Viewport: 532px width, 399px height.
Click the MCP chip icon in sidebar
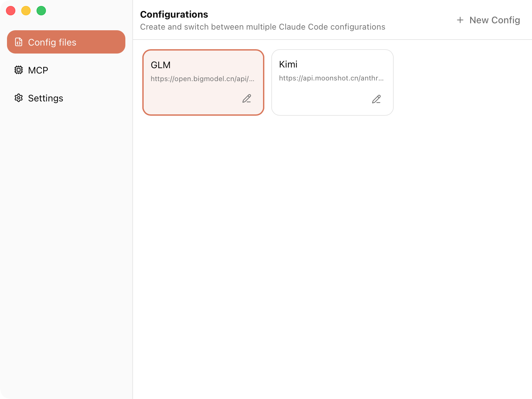point(19,70)
